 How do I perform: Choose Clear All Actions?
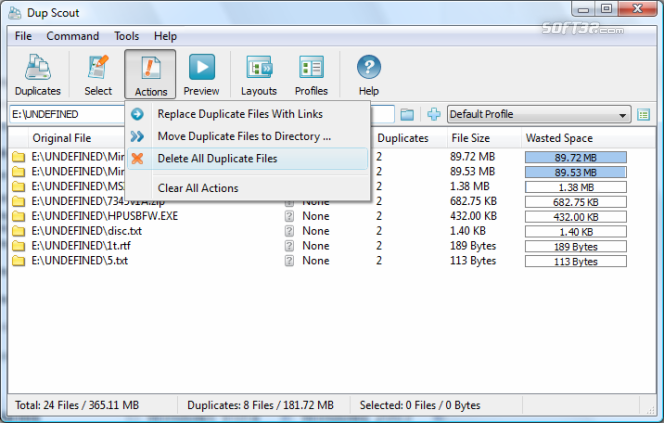[247, 188]
